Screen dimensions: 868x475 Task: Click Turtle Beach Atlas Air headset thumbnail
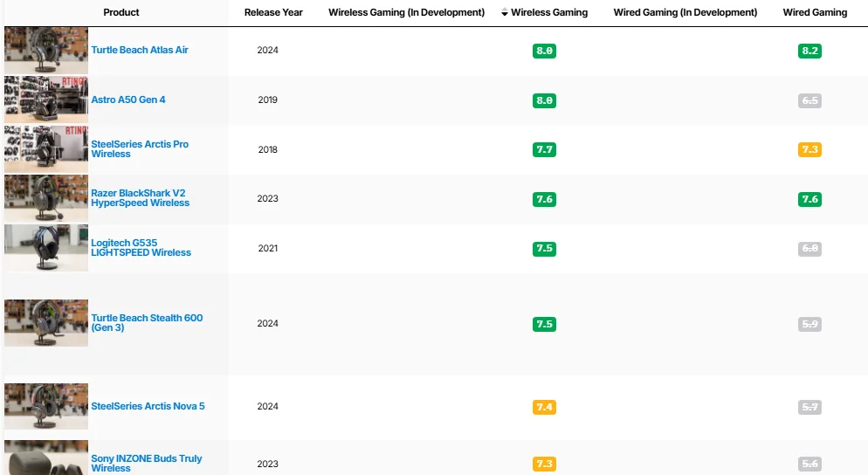point(46,50)
